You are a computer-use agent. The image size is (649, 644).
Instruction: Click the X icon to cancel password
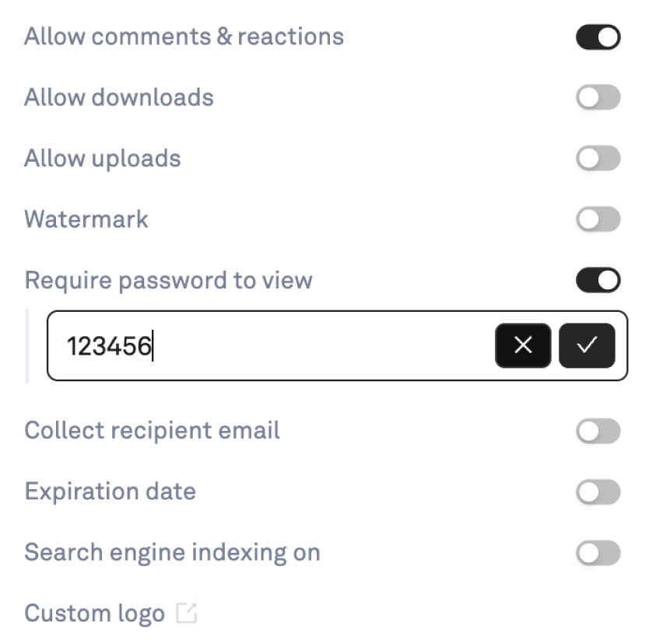(x=523, y=345)
